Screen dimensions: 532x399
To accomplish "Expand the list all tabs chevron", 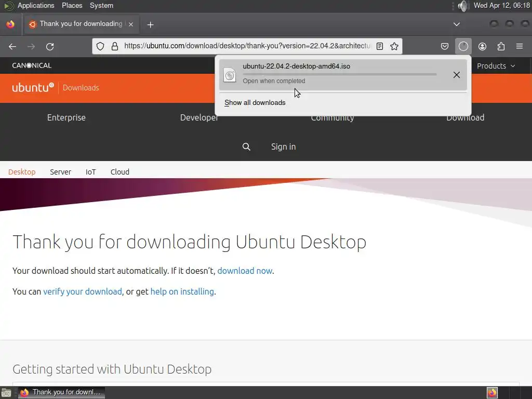I will [x=457, y=24].
